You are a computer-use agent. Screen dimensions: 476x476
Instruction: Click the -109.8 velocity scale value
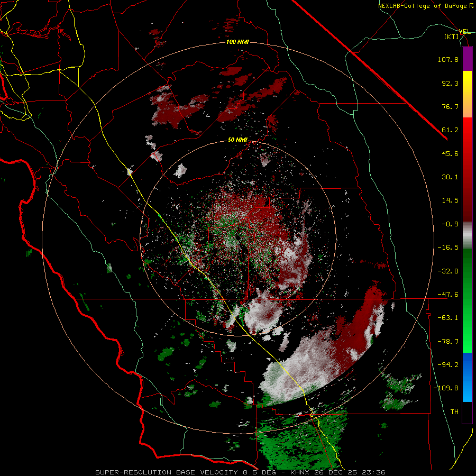(446, 388)
